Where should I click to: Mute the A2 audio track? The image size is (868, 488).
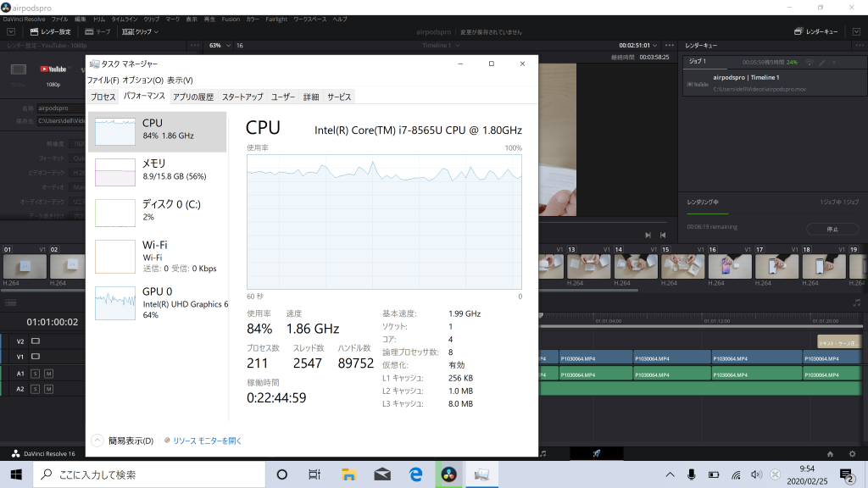48,389
